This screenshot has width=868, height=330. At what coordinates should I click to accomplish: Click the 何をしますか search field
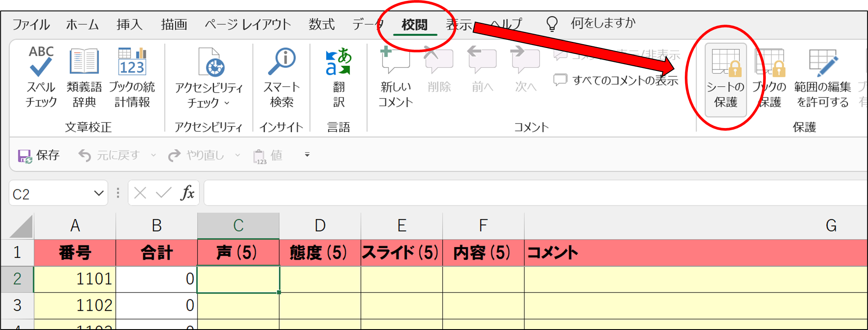603,23
